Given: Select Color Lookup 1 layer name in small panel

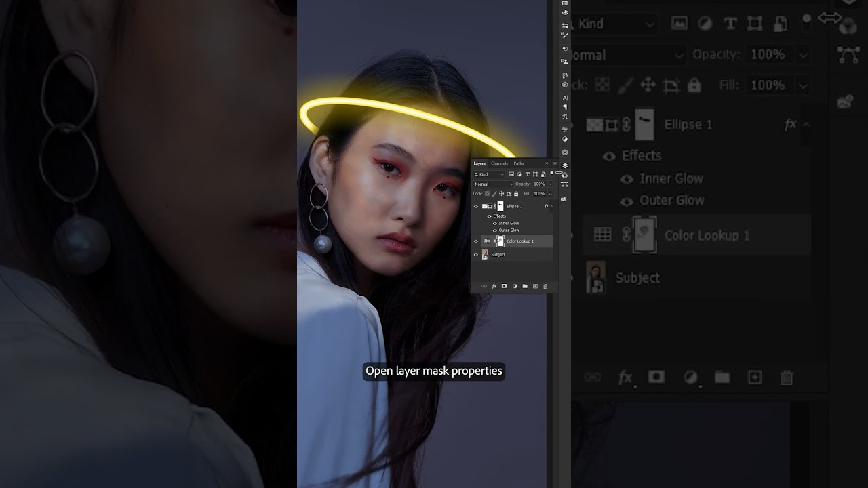Looking at the screenshot, I should [520, 241].
